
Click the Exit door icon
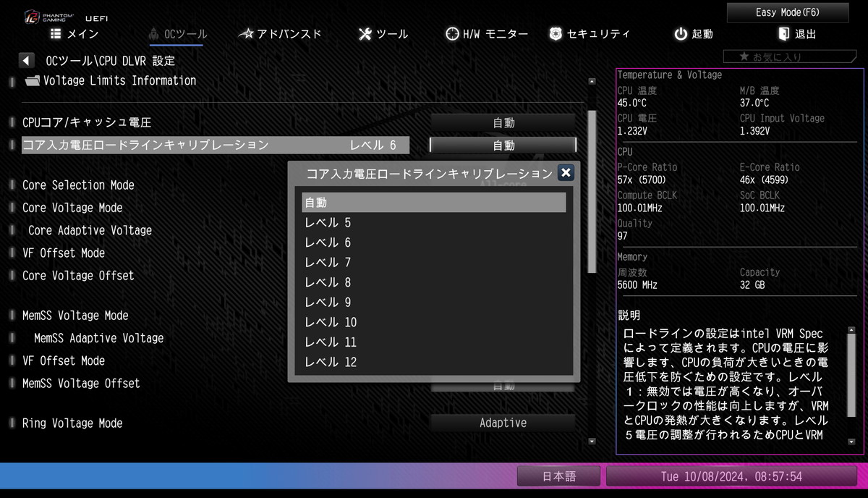(x=784, y=33)
